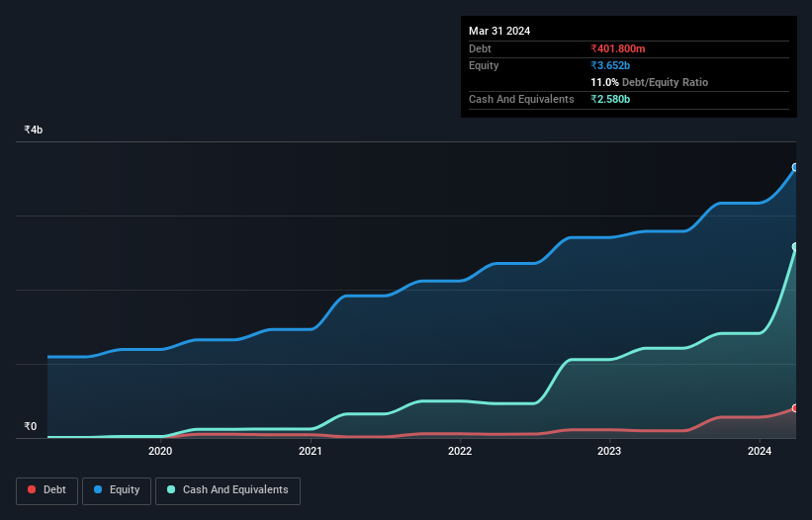Click the ₹4b y-axis label
This screenshot has width=812, height=520.
34,130
